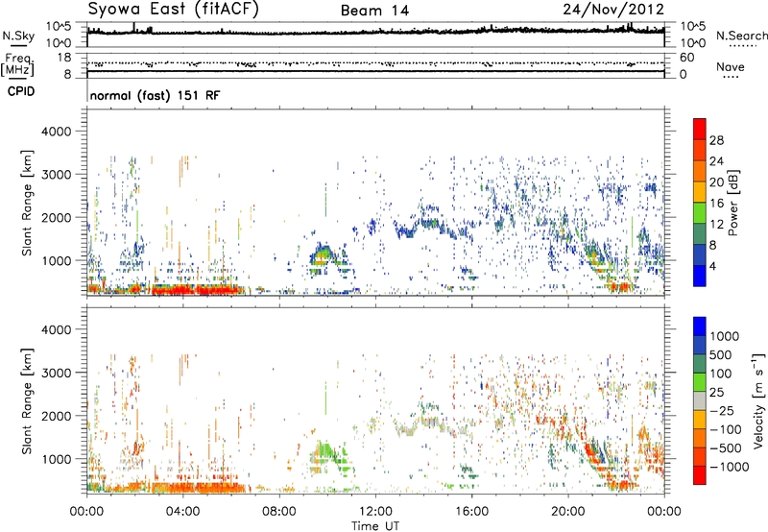
Task: Click the +25 label on velocity scale
Action: 717,393
